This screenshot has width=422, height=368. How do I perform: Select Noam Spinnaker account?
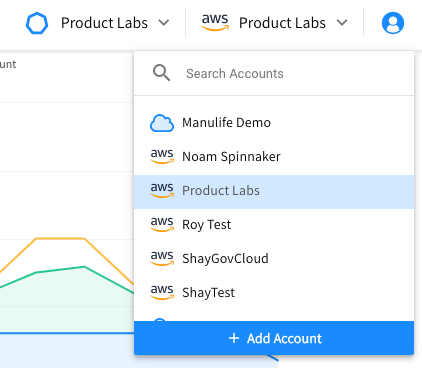pyautogui.click(x=274, y=156)
